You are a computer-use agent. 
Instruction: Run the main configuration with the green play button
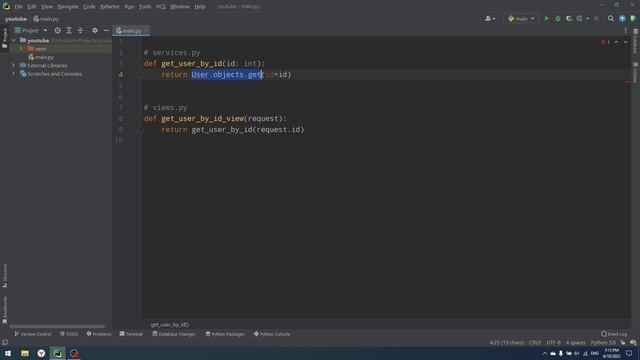tap(547, 19)
